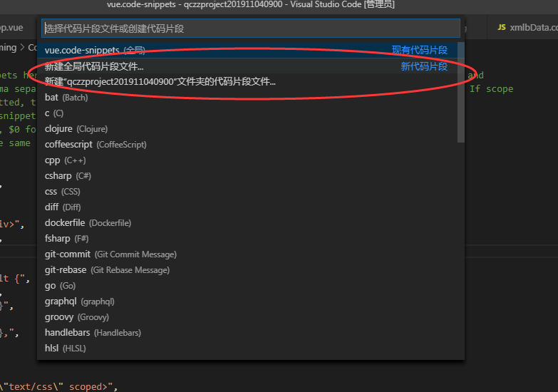Choose 新建全局代码片段文件 option

247,66
